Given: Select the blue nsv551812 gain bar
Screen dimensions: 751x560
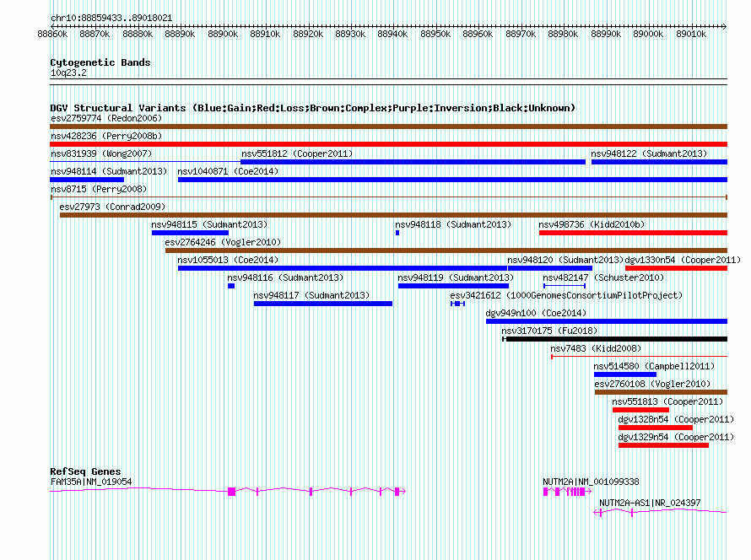Looking at the screenshot, I should pos(413,162).
